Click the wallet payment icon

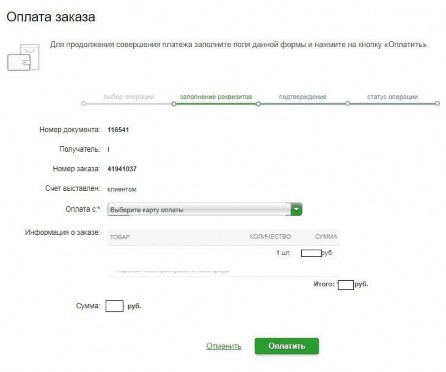tap(23, 57)
